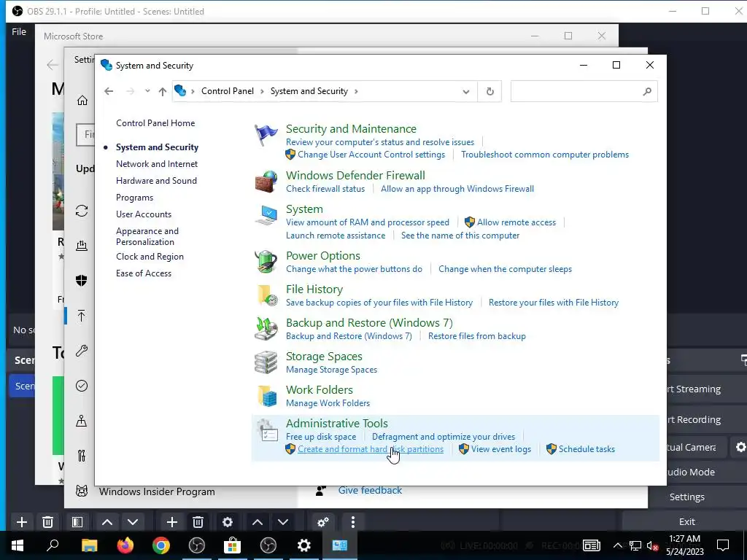This screenshot has width=747, height=560.
Task: Select Programs category in sidebar
Action: (134, 197)
